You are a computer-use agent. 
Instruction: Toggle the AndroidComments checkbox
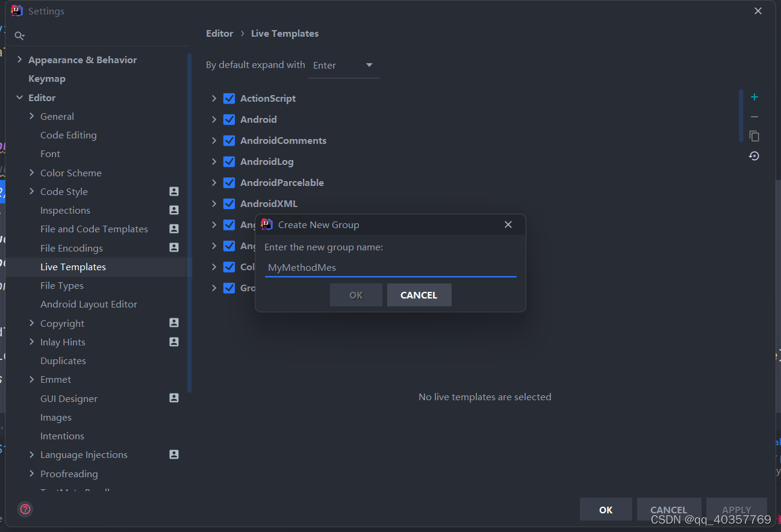(x=229, y=140)
